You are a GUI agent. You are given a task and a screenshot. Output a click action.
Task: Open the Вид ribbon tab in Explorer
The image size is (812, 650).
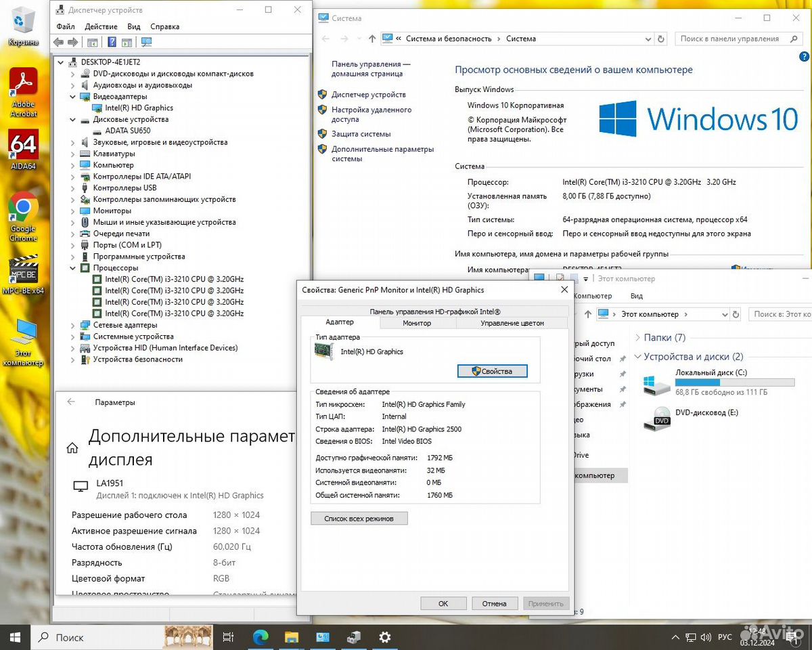[637, 296]
